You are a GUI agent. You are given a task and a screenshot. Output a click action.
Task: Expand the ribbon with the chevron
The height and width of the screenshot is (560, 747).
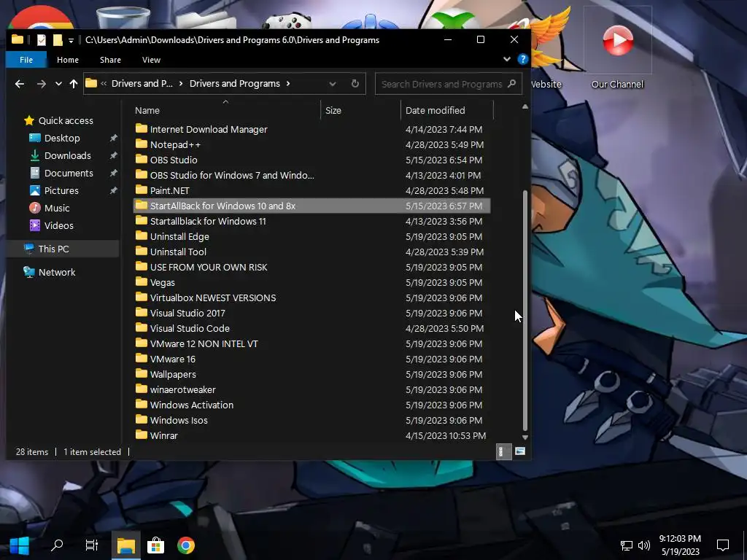506,59
